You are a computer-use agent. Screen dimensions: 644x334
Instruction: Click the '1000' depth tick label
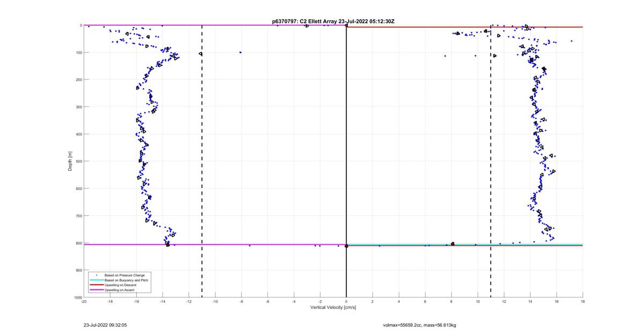tap(77, 297)
